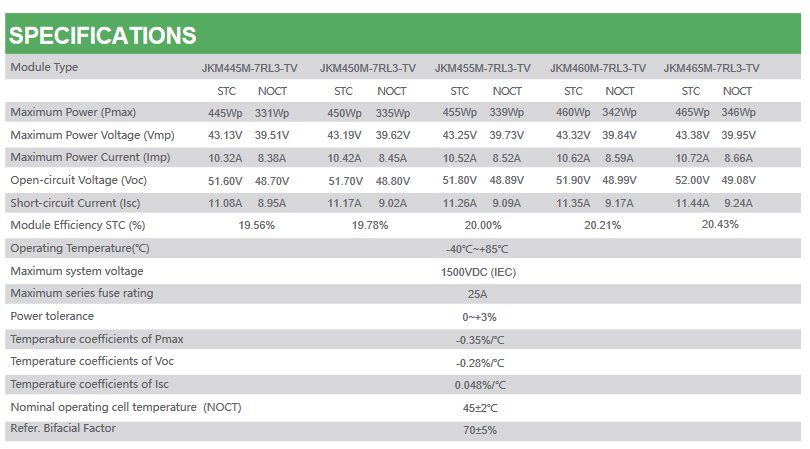Click the Module Type row label
The width and height of the screenshot is (810, 449).
click(x=44, y=67)
